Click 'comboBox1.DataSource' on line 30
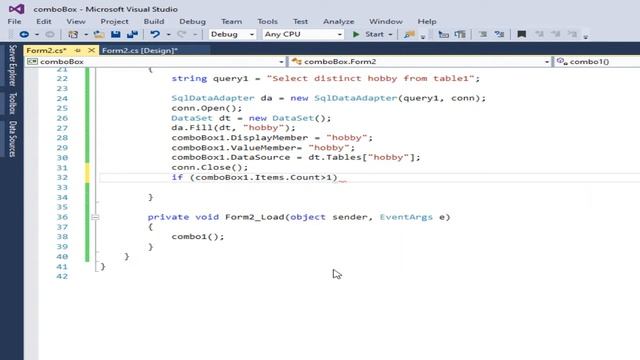 (231, 158)
